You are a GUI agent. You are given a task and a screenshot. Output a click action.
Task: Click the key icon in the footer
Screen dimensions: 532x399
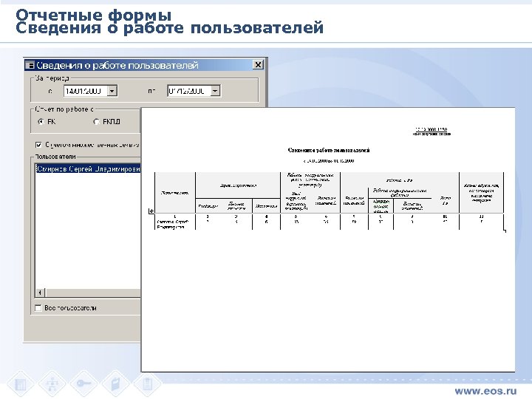pyautogui.click(x=83, y=384)
